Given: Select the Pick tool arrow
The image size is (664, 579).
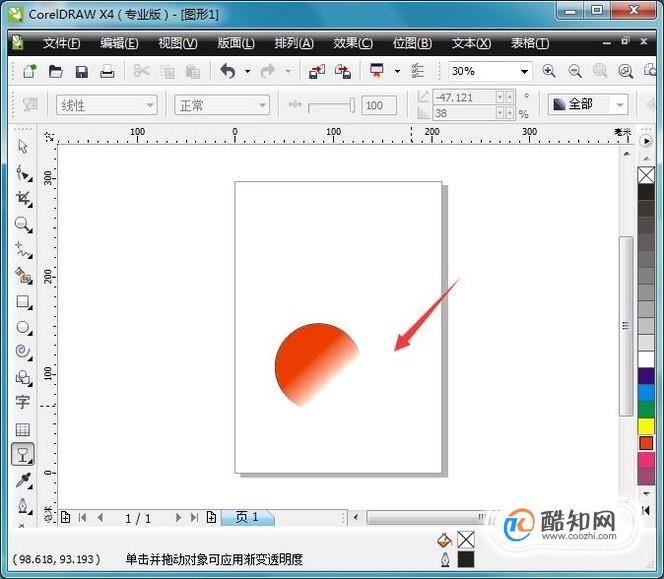Looking at the screenshot, I should click(23, 147).
